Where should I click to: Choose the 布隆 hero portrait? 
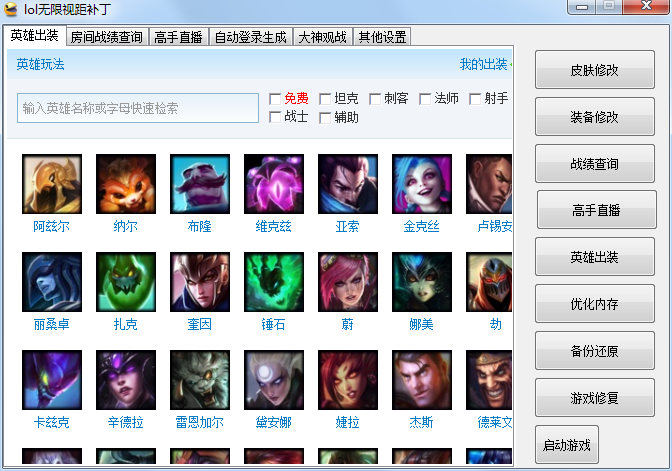pyautogui.click(x=200, y=184)
